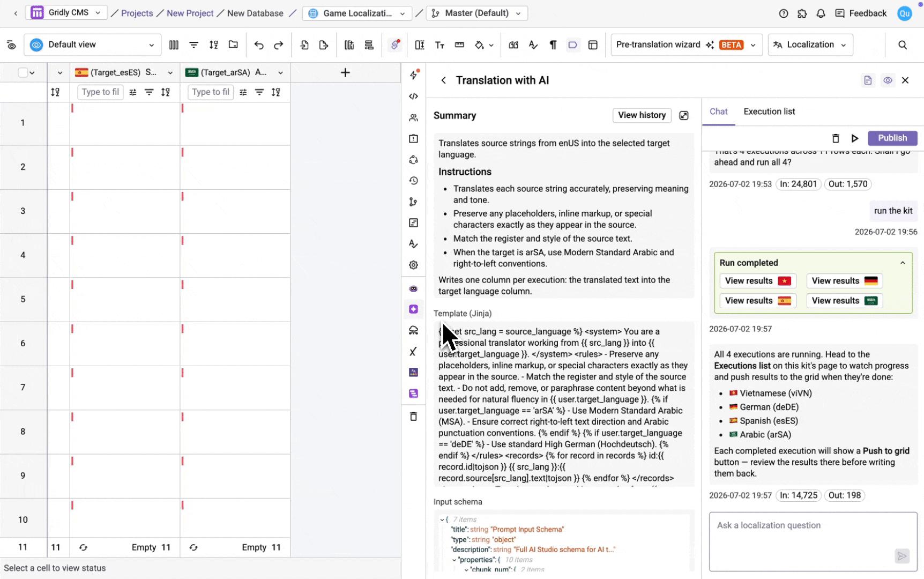The height and width of the screenshot is (579, 924).
Task: Click the Publish button
Action: tap(892, 138)
